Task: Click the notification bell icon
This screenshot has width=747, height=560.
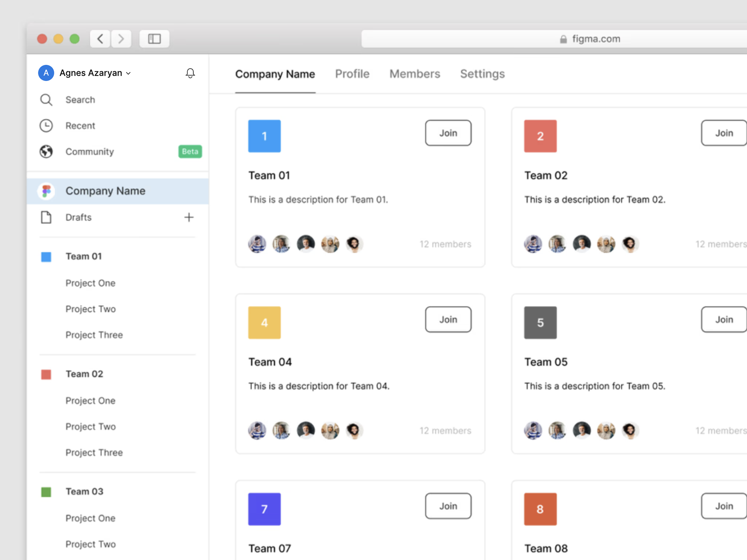Action: click(190, 73)
